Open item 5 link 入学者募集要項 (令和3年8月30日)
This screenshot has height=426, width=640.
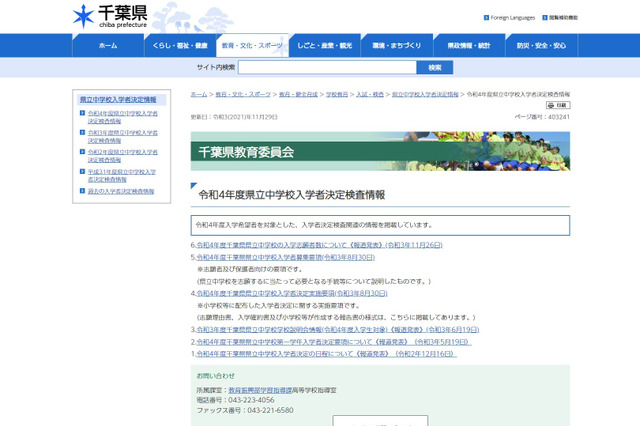coord(285,257)
